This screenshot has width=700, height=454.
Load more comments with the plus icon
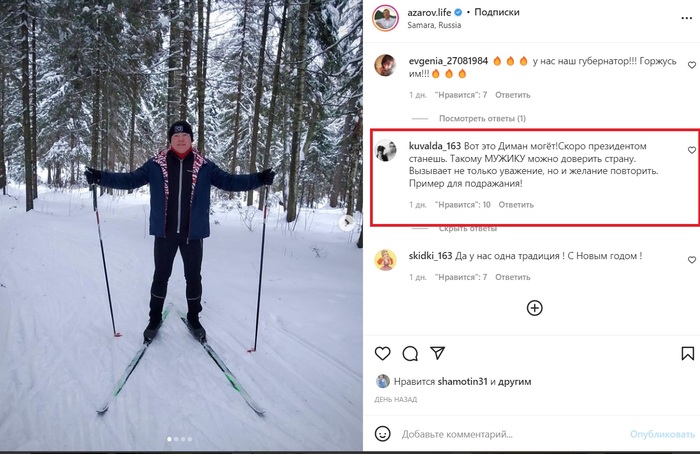click(534, 308)
